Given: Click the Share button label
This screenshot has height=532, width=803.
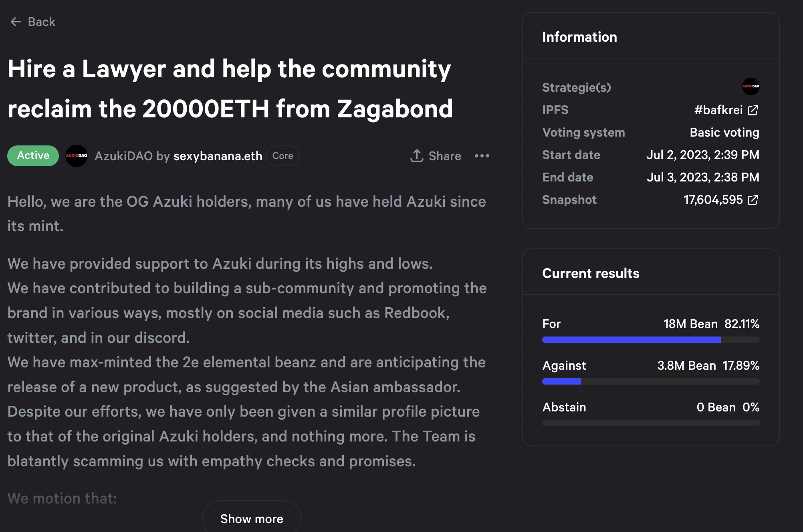Looking at the screenshot, I should click(445, 156).
